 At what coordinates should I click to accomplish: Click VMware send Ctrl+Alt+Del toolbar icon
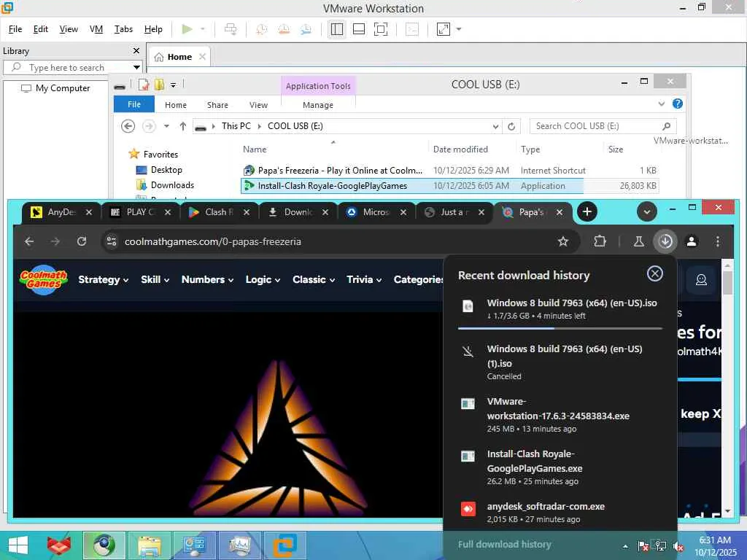[x=231, y=29]
